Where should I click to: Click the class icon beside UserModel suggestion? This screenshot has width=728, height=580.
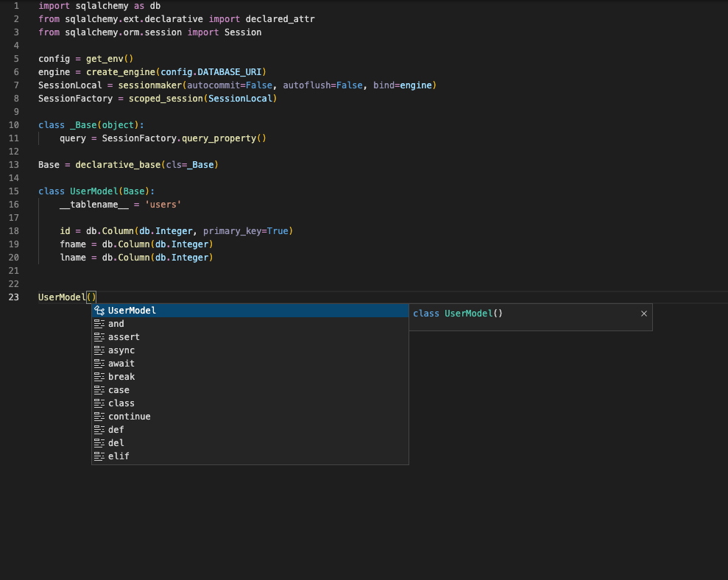tap(99, 311)
